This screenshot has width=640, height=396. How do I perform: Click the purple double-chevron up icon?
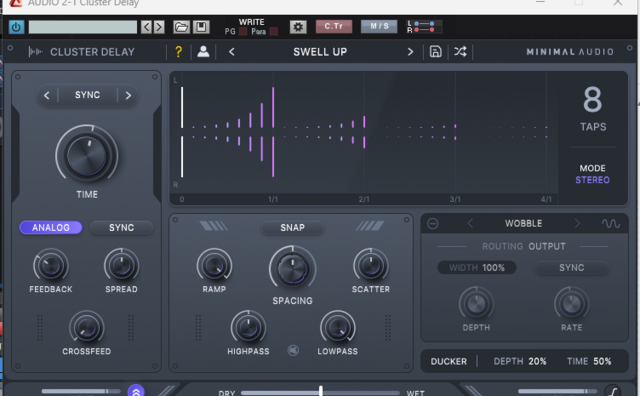point(136,391)
